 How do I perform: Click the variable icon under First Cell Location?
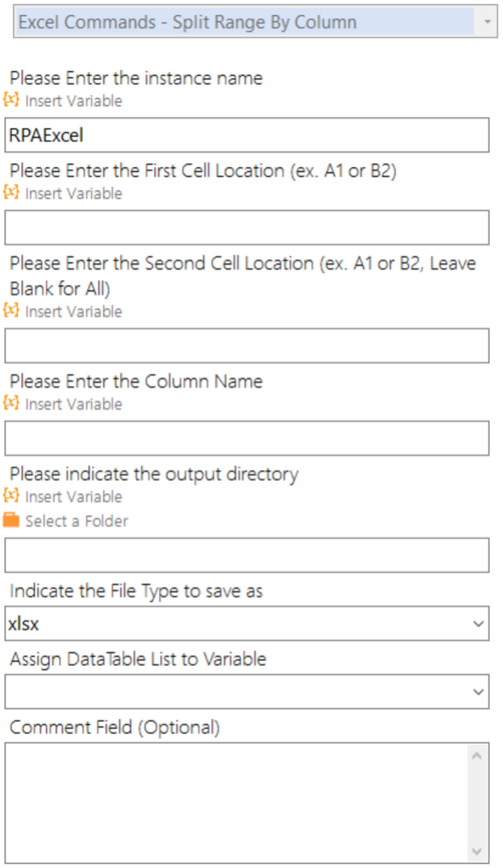click(x=11, y=192)
